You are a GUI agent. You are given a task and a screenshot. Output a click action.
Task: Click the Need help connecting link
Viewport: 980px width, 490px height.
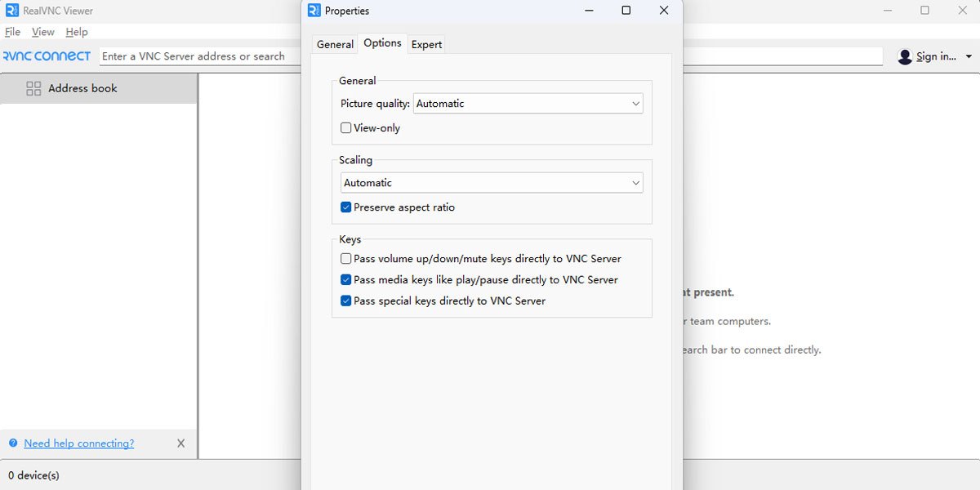[x=78, y=443]
